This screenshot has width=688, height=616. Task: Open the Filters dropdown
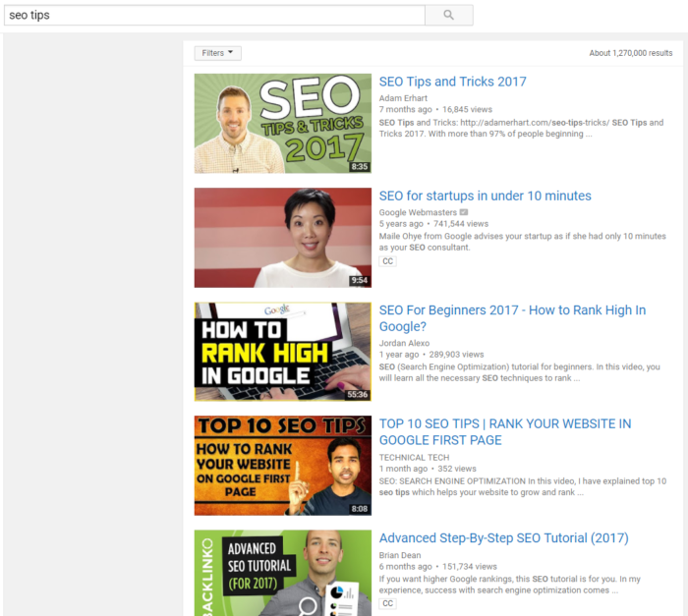pyautogui.click(x=217, y=53)
